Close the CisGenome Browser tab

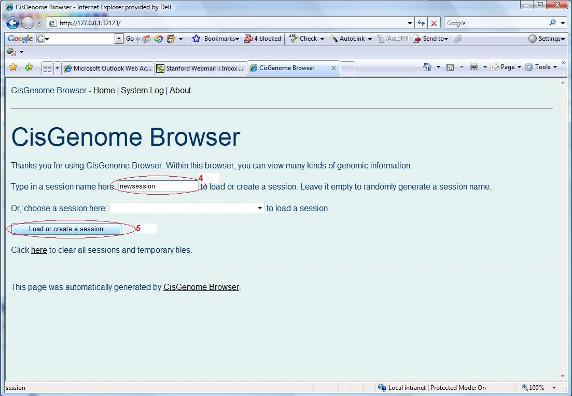tap(333, 68)
